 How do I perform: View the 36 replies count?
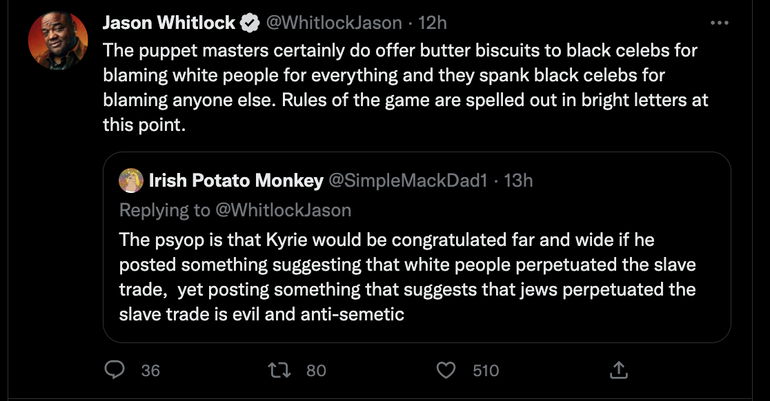click(150, 370)
